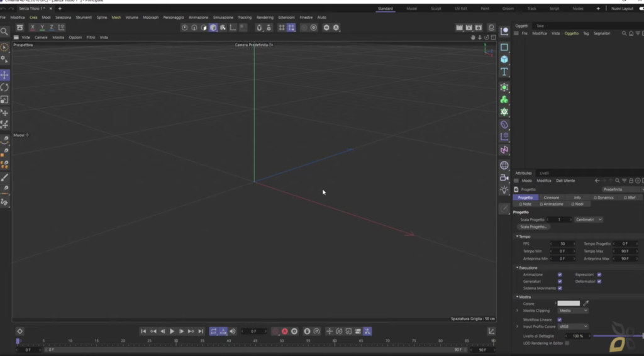The image size is (644, 356).
Task: Open the Centimetri units dropdown
Action: pos(589,220)
